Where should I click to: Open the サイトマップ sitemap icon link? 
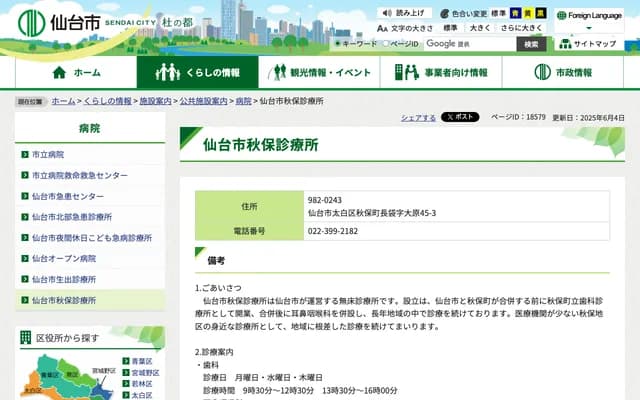(565, 44)
